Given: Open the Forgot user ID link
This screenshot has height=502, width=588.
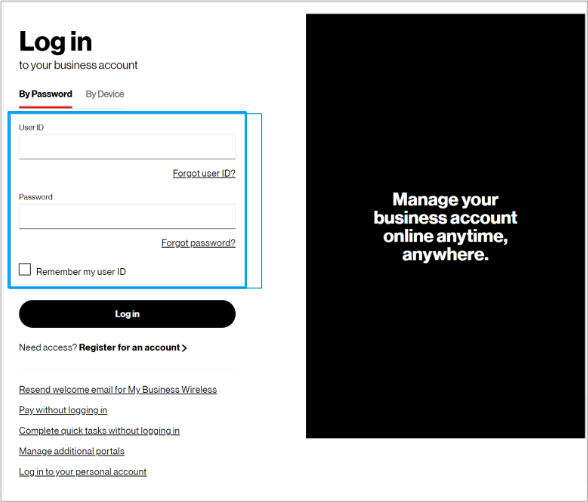Looking at the screenshot, I should tap(204, 173).
